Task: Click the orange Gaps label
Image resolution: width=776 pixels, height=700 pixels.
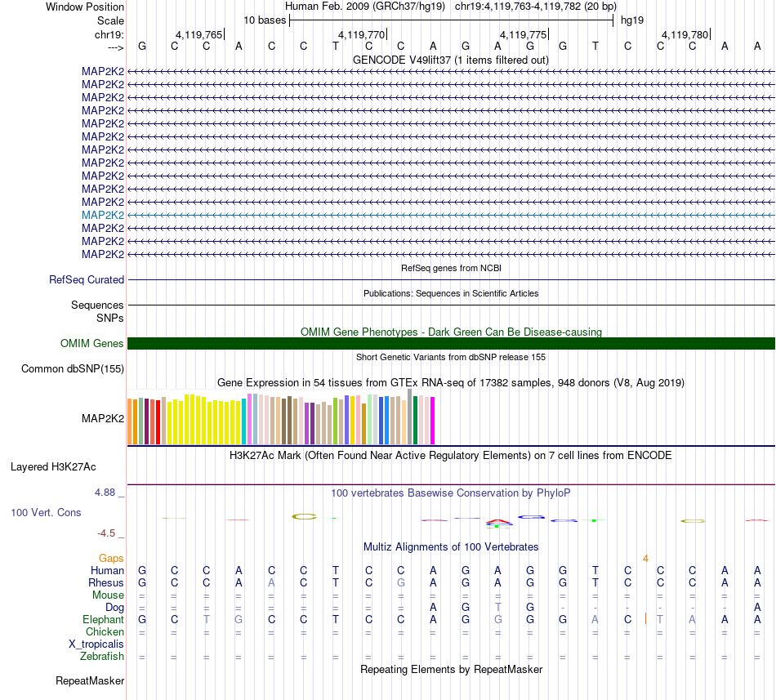Action: click(x=111, y=559)
